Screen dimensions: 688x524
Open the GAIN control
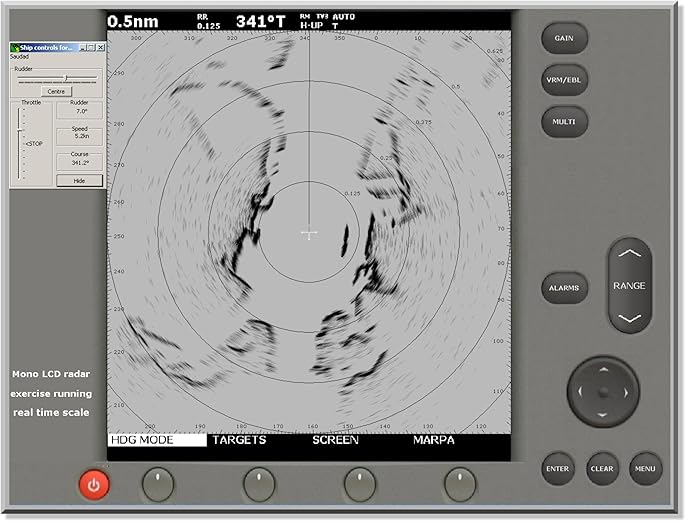[564, 38]
